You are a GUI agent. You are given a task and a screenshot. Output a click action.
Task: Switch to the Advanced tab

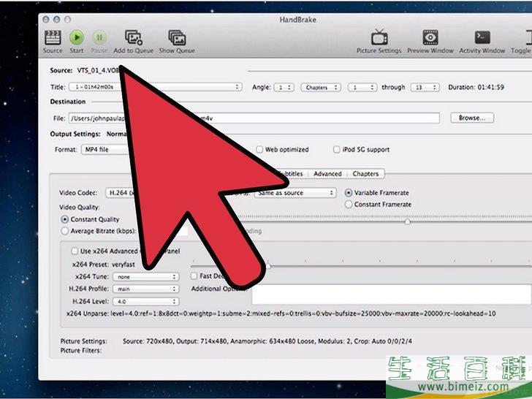click(327, 174)
